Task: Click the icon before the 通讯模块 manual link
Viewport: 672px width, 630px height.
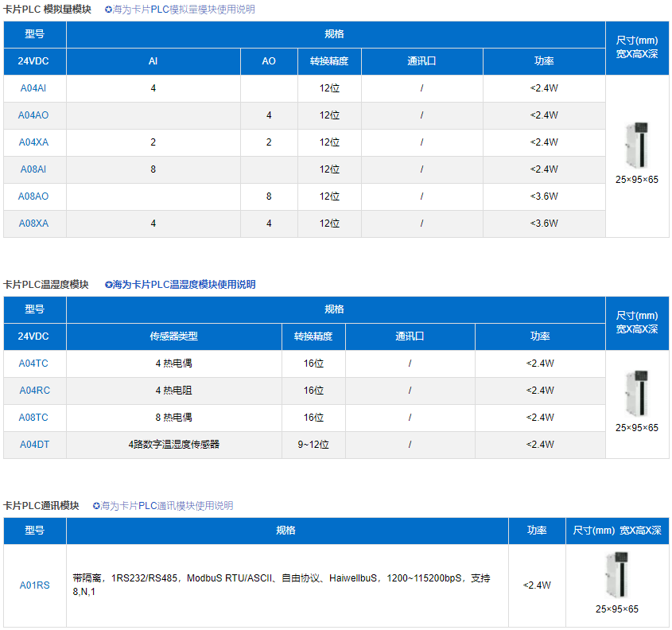Action: click(96, 506)
